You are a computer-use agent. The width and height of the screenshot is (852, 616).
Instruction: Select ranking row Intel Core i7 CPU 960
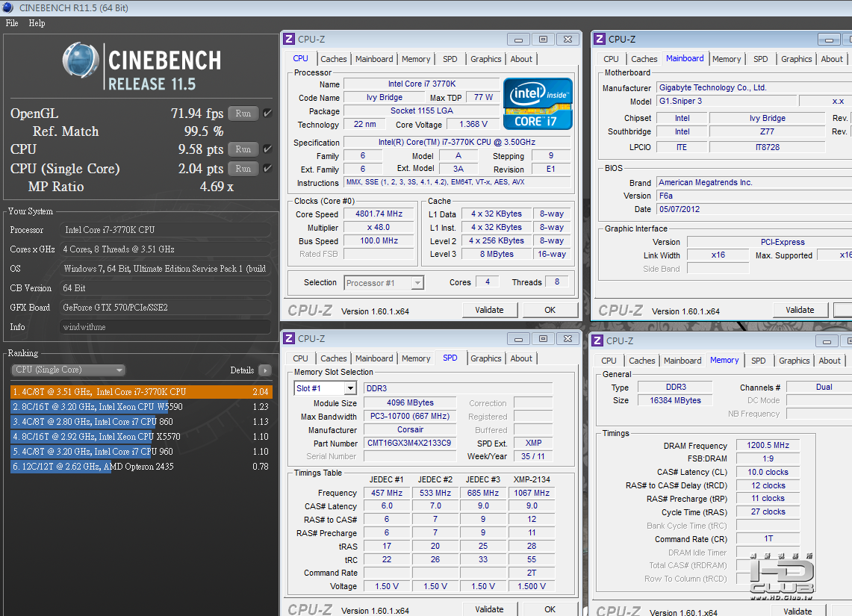pyautogui.click(x=140, y=452)
